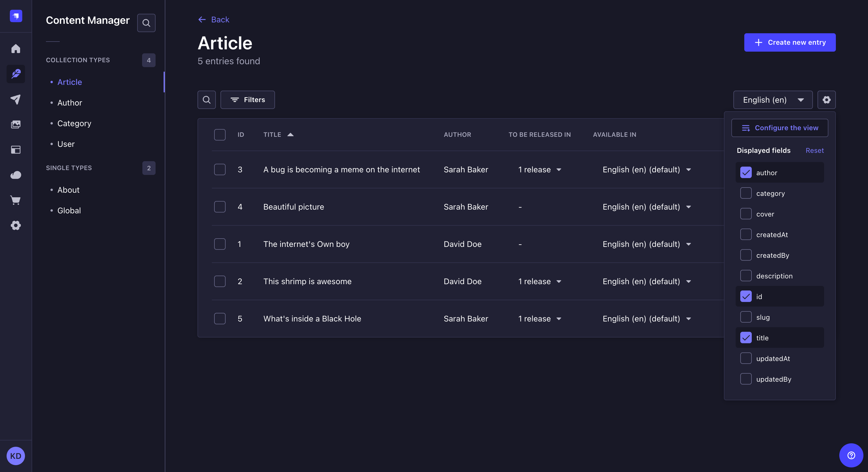Open the Content-Type Builder
The height and width of the screenshot is (472, 868).
15,150
